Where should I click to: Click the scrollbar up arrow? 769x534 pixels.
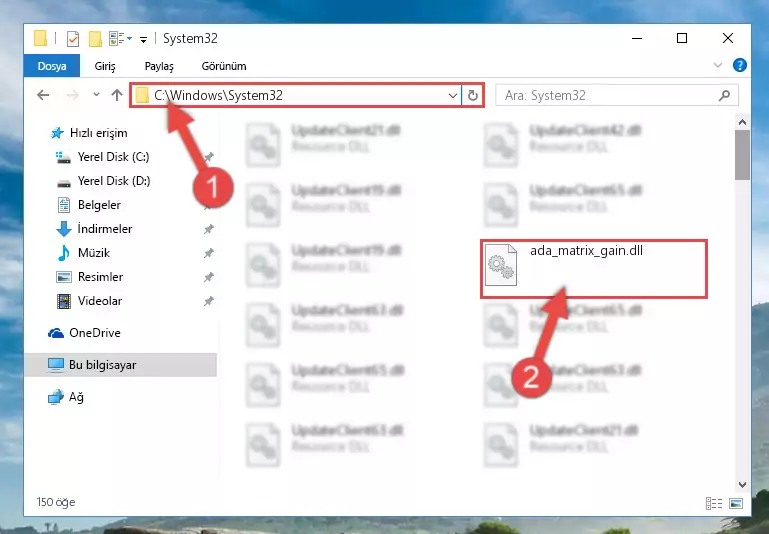(742, 122)
